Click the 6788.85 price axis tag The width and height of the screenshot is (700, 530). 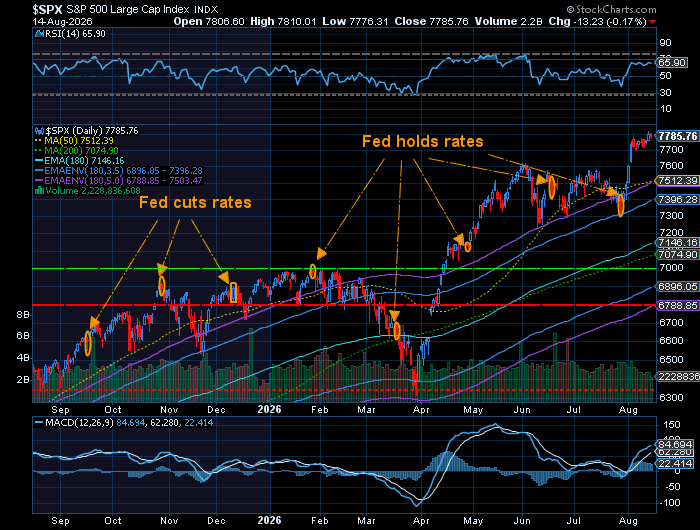point(678,305)
